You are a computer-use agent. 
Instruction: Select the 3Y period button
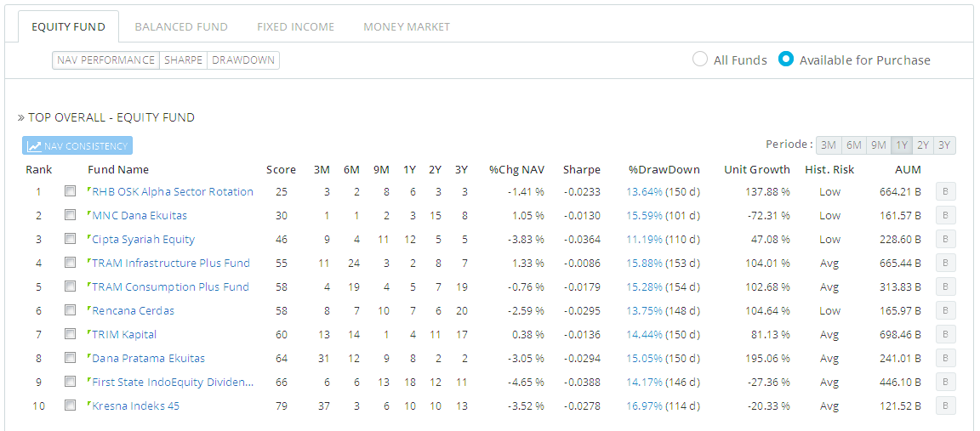click(944, 145)
